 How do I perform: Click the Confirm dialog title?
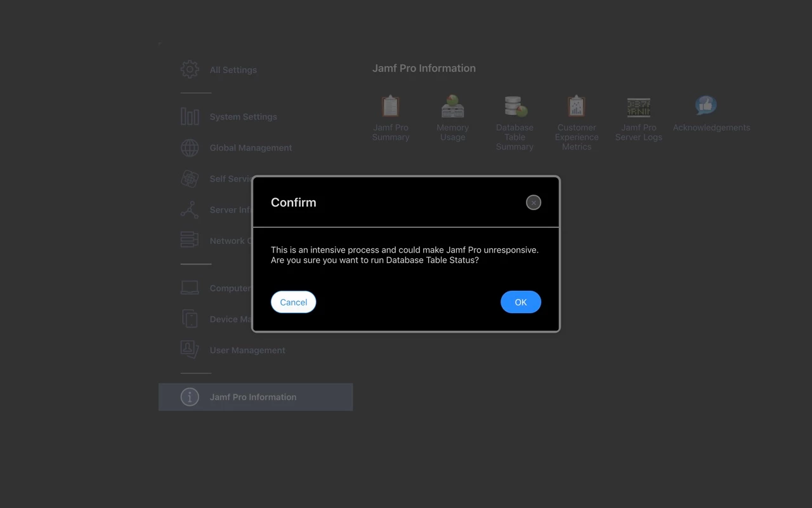[x=293, y=203]
